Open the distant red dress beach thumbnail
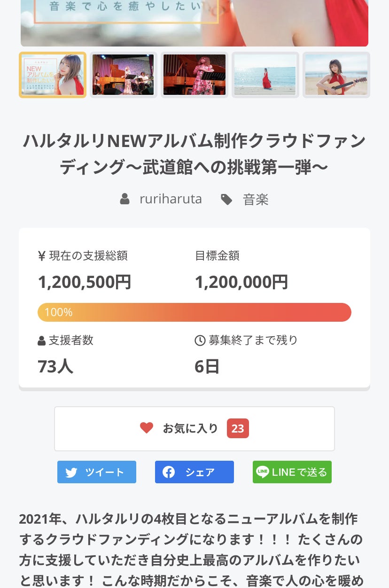 [x=265, y=75]
